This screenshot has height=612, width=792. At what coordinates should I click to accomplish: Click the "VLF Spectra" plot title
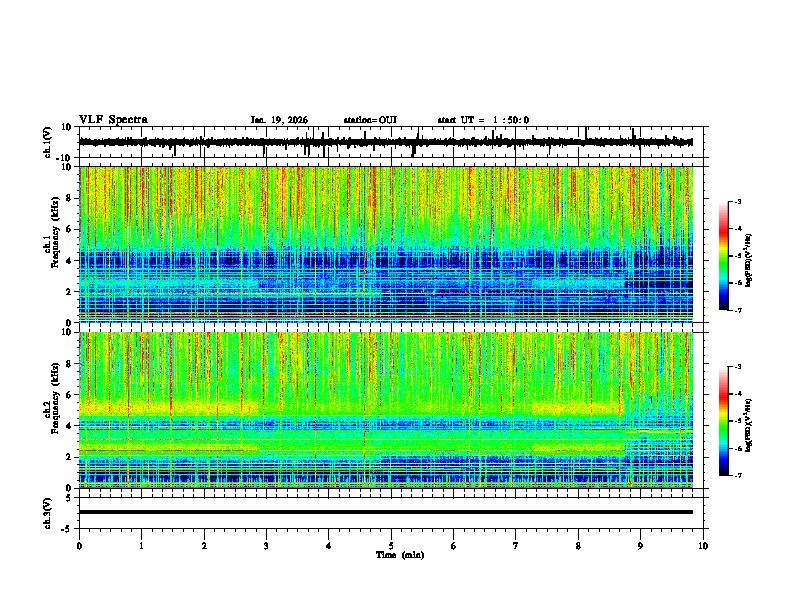[113, 120]
